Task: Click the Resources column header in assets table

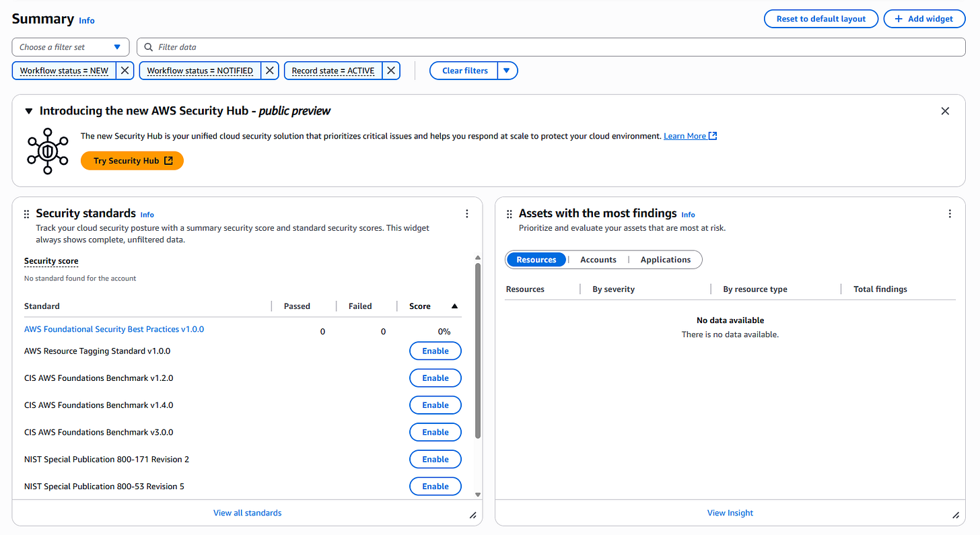Action: (525, 289)
